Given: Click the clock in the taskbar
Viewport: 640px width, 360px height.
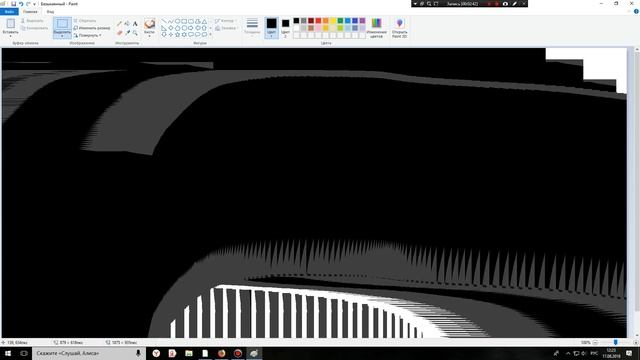Looking at the screenshot, I should click(x=611, y=353).
